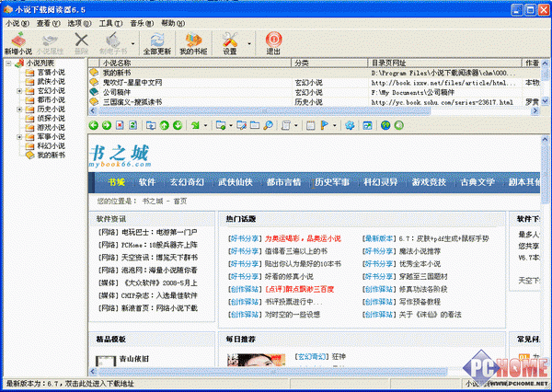Click the notepad icon in browser toolbar

click(x=311, y=125)
